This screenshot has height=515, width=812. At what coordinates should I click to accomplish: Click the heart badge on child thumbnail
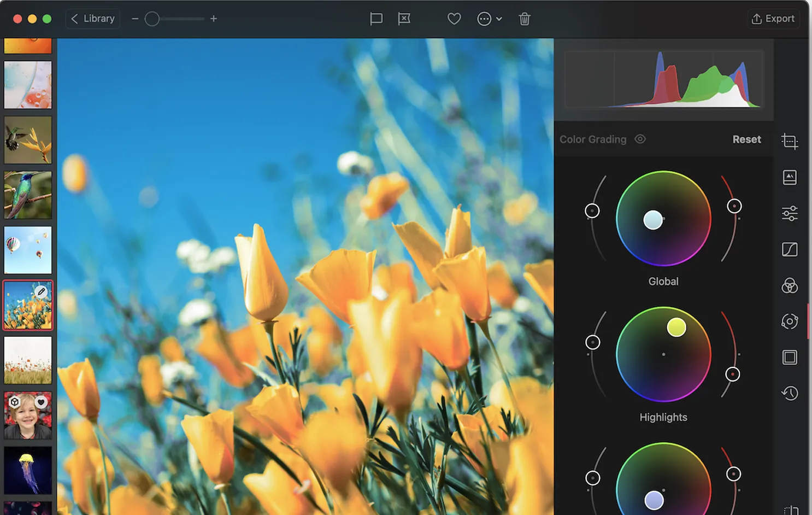(41, 402)
